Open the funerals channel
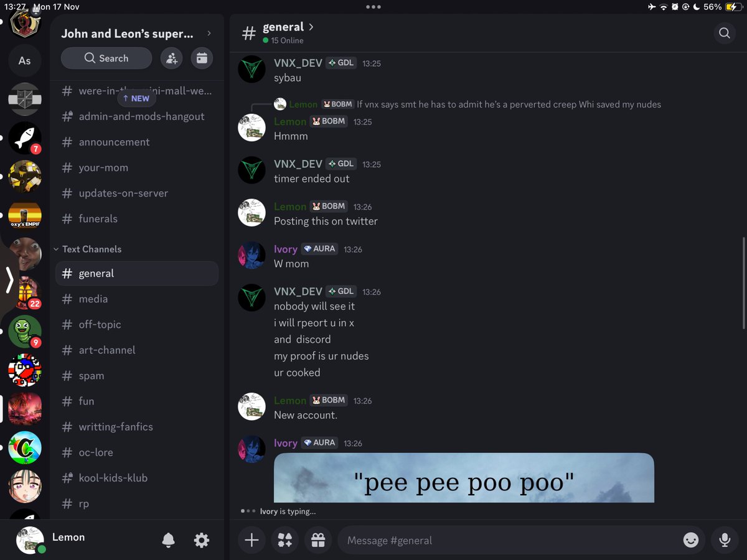747x560 pixels. click(x=137, y=218)
